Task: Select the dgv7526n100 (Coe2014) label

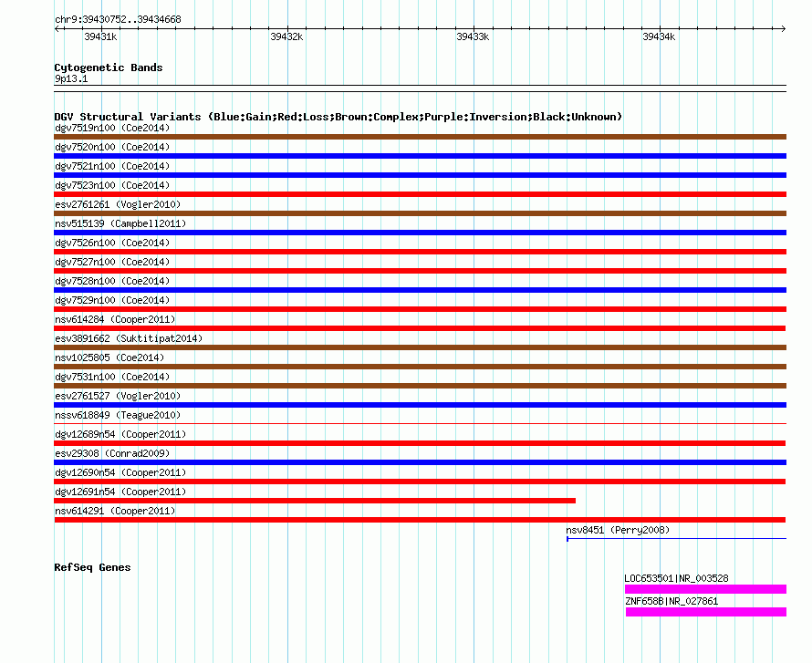Action: click(x=112, y=243)
